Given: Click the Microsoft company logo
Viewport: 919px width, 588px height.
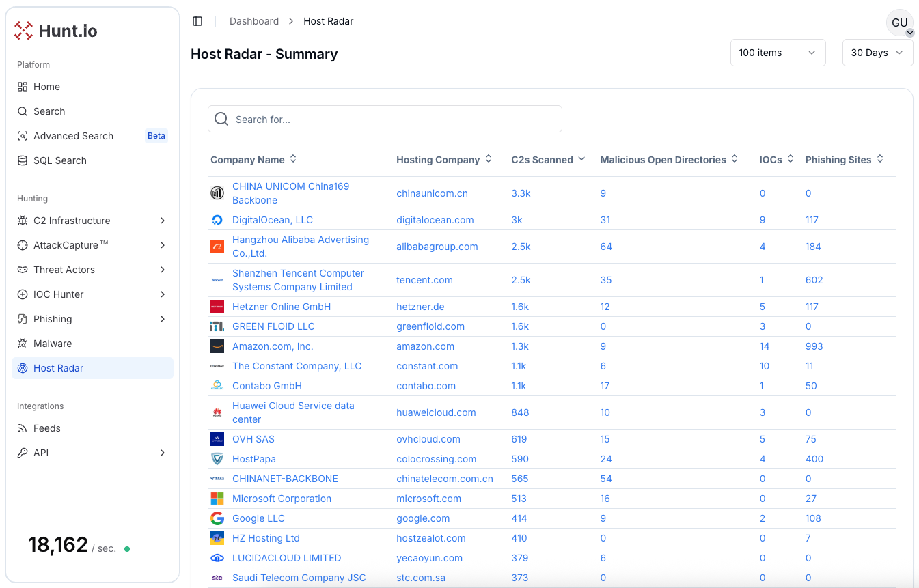Looking at the screenshot, I should coord(217,499).
